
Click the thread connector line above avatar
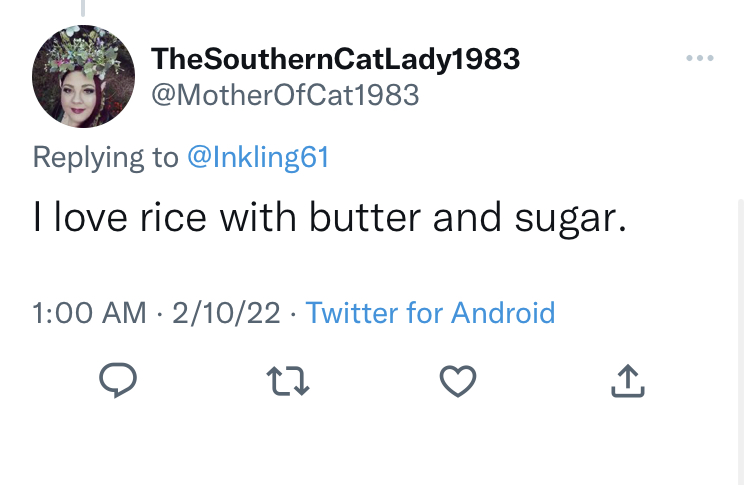(83, 8)
